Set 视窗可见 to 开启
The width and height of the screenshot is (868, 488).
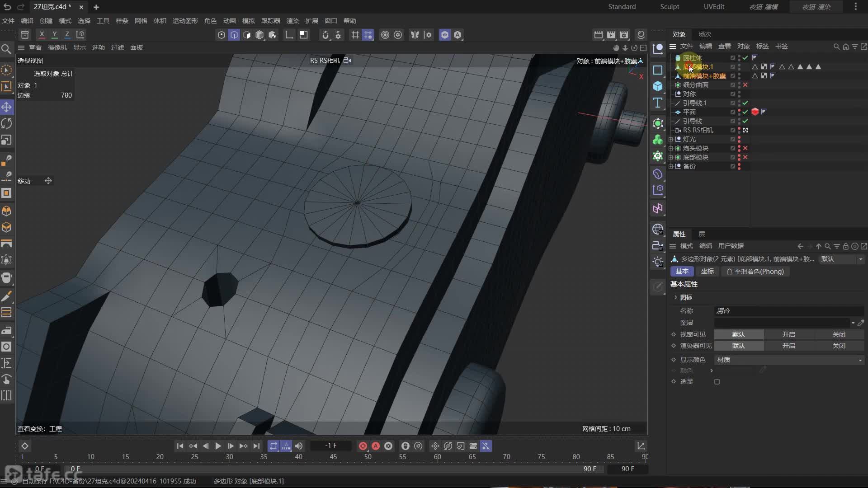point(789,334)
